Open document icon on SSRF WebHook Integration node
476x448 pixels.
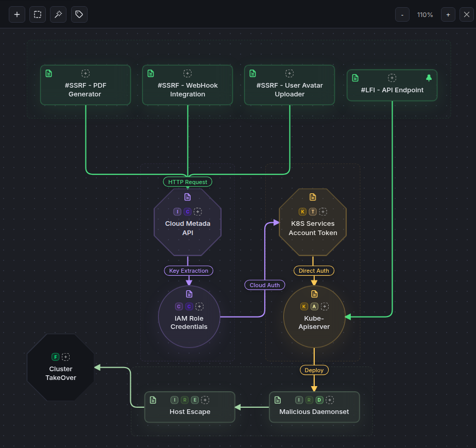coord(150,73)
